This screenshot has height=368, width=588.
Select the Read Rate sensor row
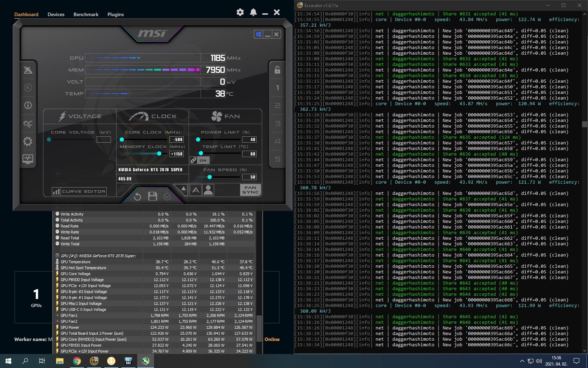154,226
